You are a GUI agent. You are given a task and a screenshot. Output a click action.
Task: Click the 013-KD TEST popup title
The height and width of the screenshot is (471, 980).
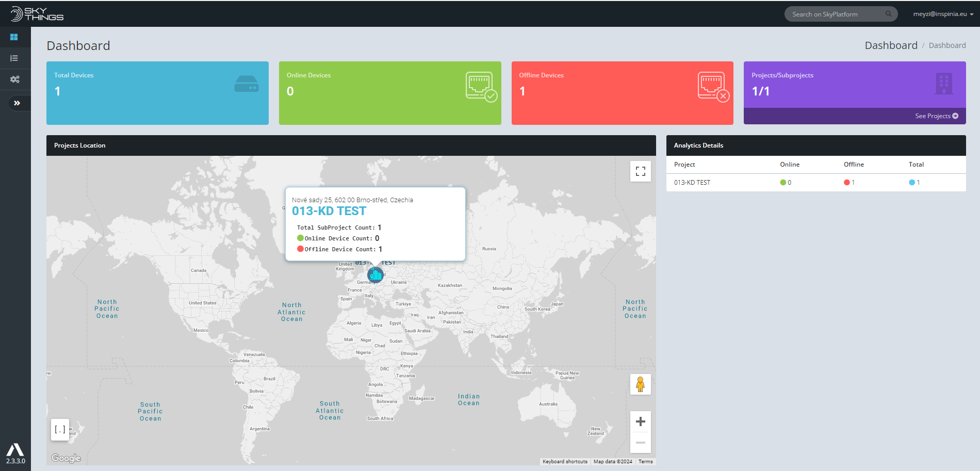[x=329, y=211]
